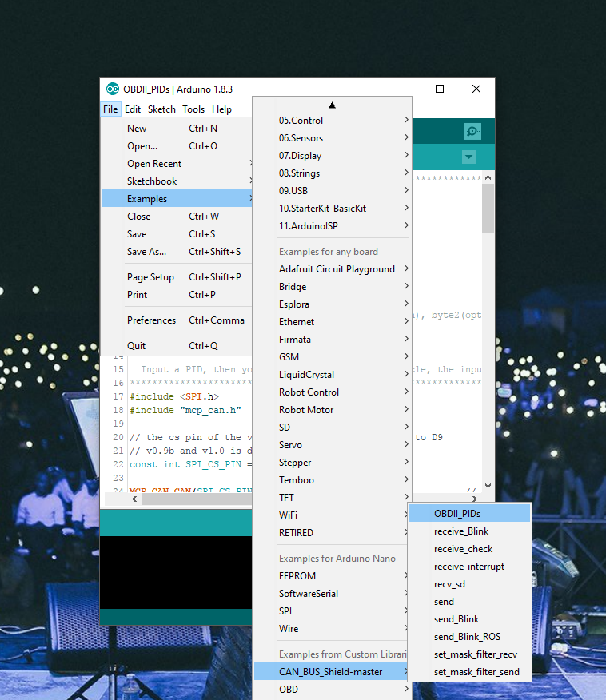
Task: Open Preferences from the File menu
Action: [177, 320]
